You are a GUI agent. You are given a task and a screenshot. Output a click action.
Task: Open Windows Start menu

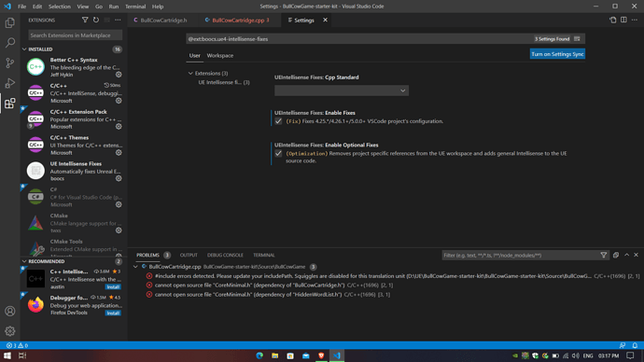[x=7, y=355]
